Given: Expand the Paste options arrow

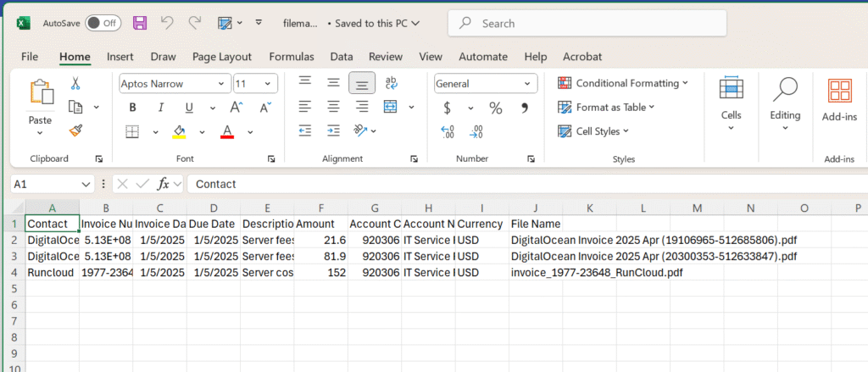Looking at the screenshot, I should pyautogui.click(x=40, y=133).
